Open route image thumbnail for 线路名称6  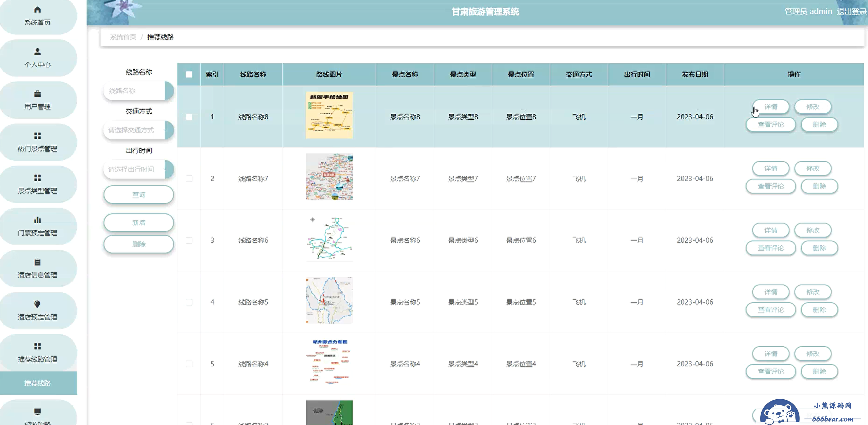pos(329,239)
